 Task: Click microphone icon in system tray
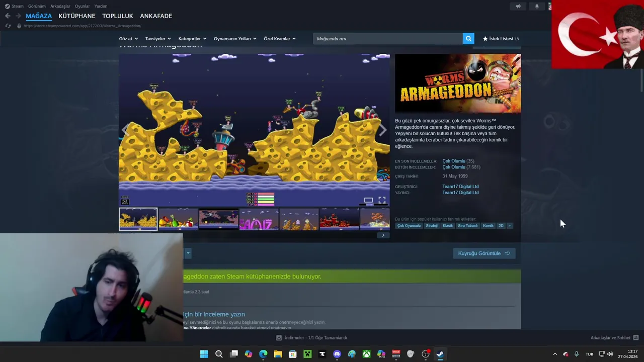tap(577, 354)
